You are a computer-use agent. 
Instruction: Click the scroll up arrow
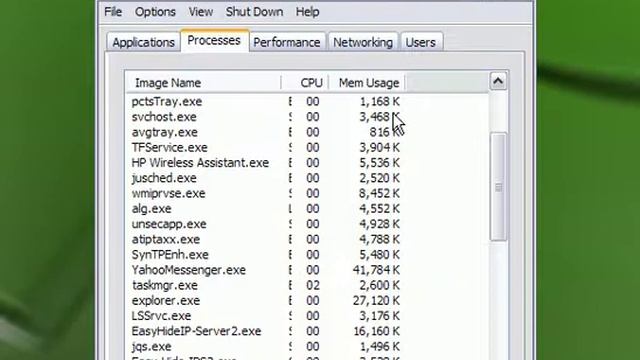pyautogui.click(x=498, y=81)
